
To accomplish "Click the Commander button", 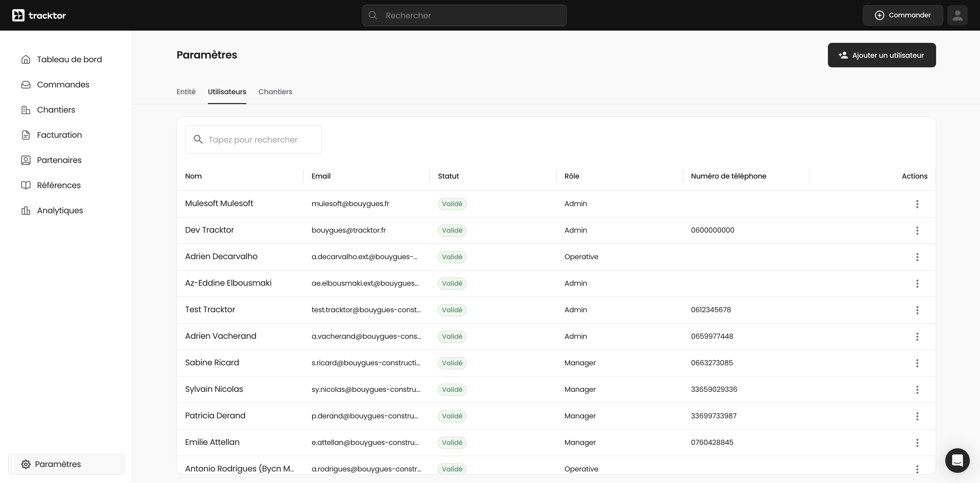I will [902, 15].
